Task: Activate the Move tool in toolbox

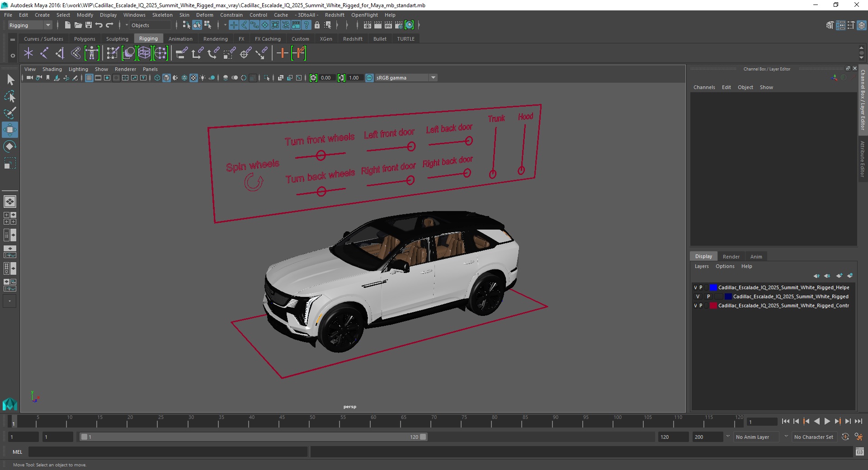Action: point(9,130)
